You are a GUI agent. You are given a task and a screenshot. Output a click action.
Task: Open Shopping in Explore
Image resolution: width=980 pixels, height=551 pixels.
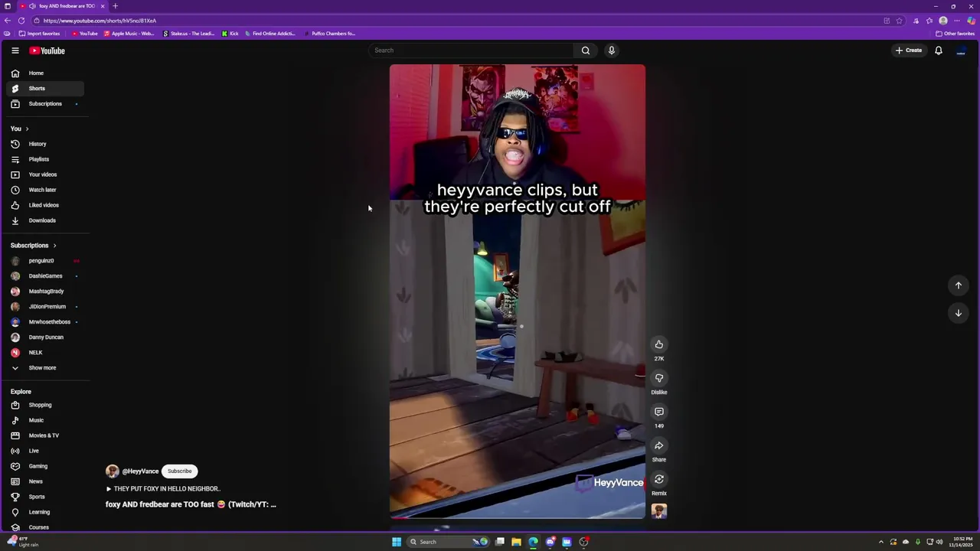46,405
